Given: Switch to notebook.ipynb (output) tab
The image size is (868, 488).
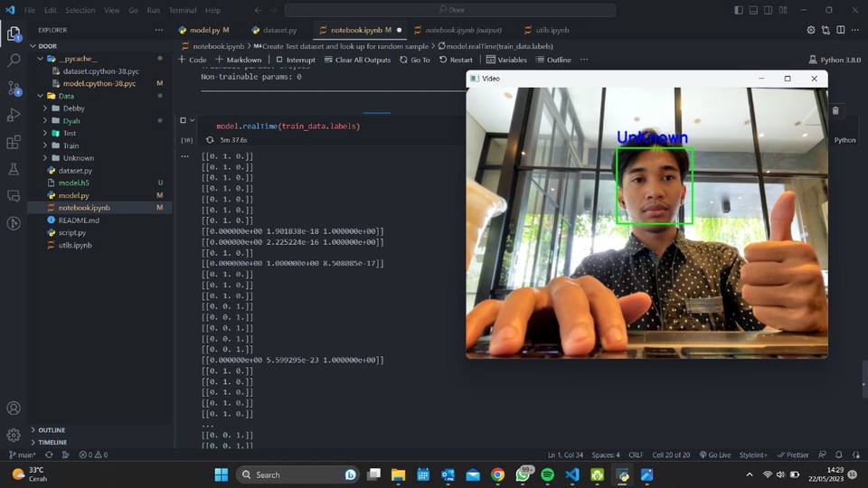Looking at the screenshot, I should tap(463, 30).
